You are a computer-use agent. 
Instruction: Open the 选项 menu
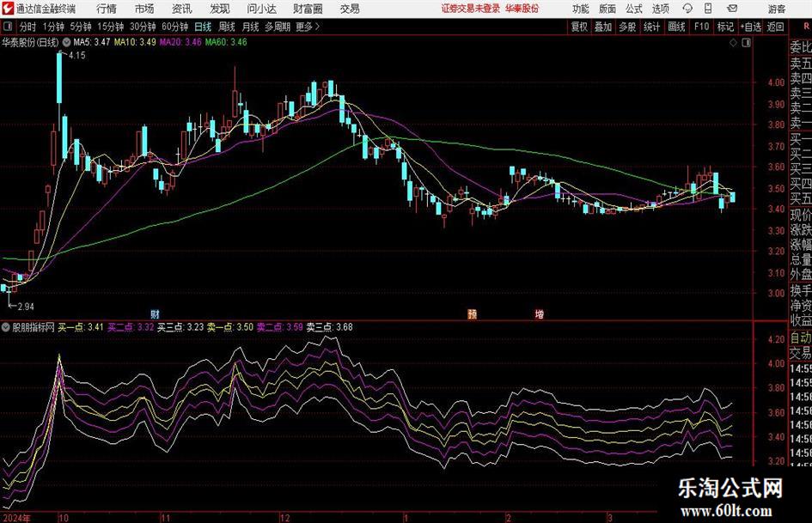click(660, 9)
